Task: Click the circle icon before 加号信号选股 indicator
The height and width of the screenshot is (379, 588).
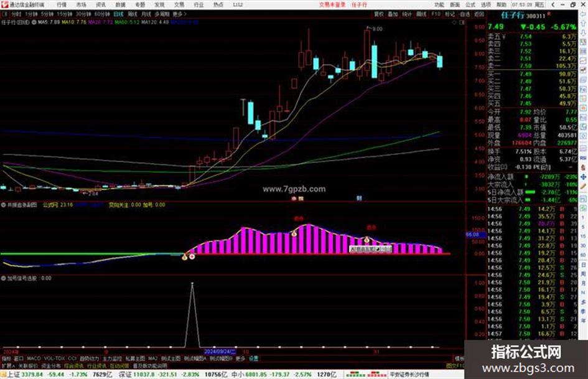Action: pos(3,278)
